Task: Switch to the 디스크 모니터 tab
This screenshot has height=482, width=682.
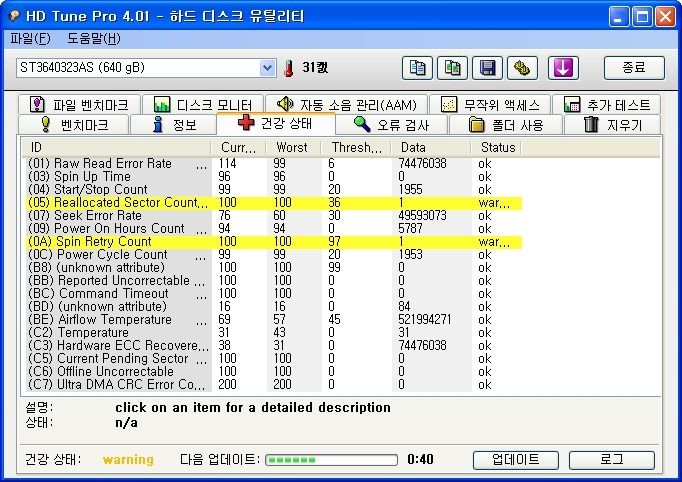Action: [203, 104]
